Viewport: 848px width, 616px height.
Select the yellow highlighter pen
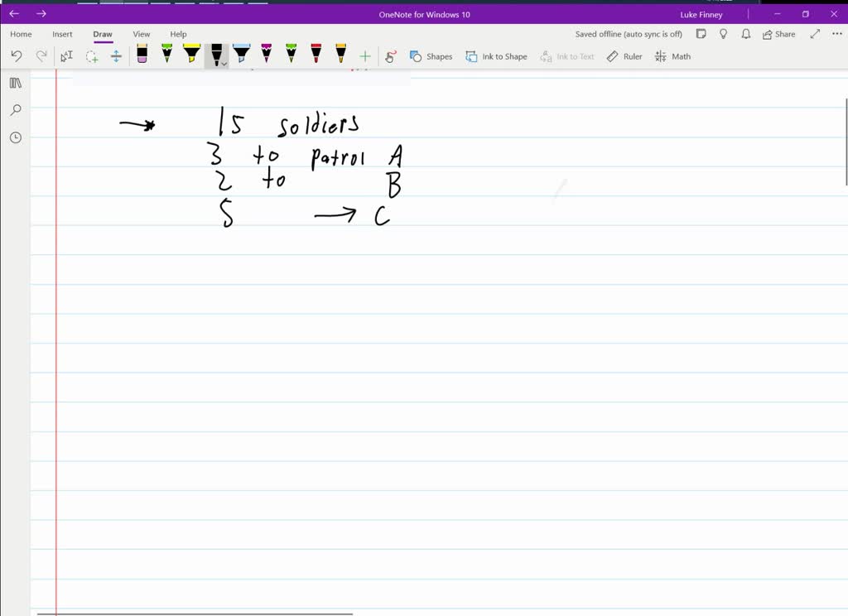(191, 55)
